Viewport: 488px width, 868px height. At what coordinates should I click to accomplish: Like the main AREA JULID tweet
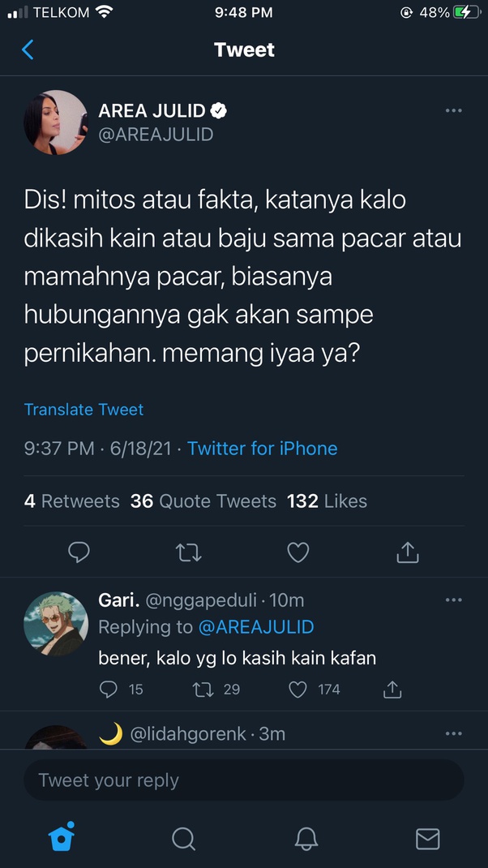click(298, 552)
